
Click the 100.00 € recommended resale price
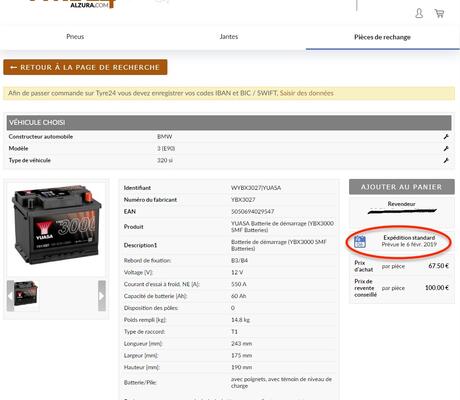pos(437,288)
